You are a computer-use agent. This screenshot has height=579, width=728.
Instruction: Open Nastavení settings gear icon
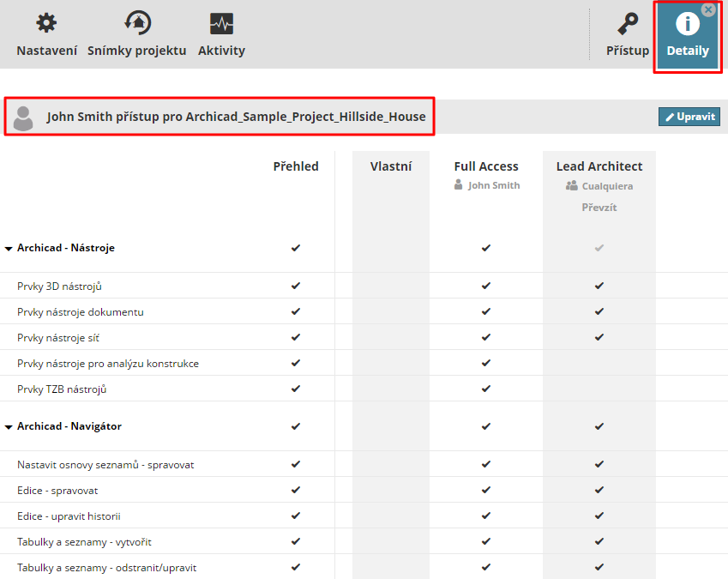click(46, 24)
